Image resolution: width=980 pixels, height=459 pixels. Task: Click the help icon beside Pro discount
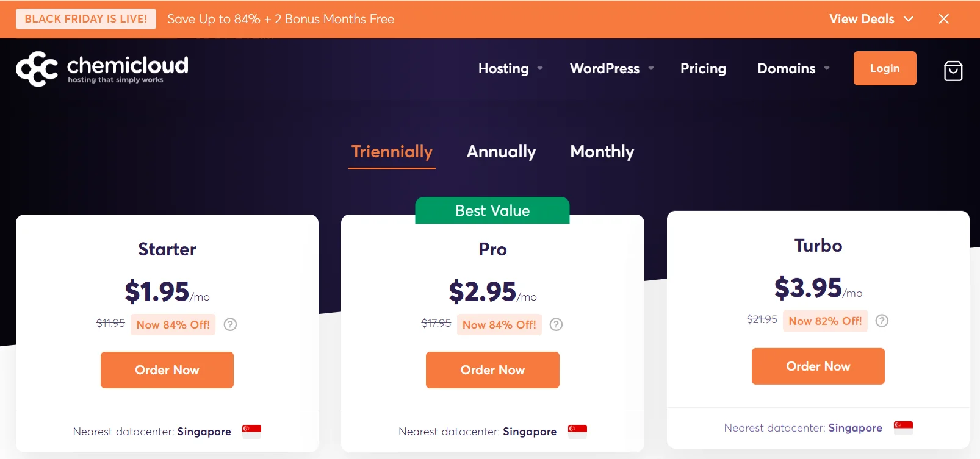tap(556, 324)
